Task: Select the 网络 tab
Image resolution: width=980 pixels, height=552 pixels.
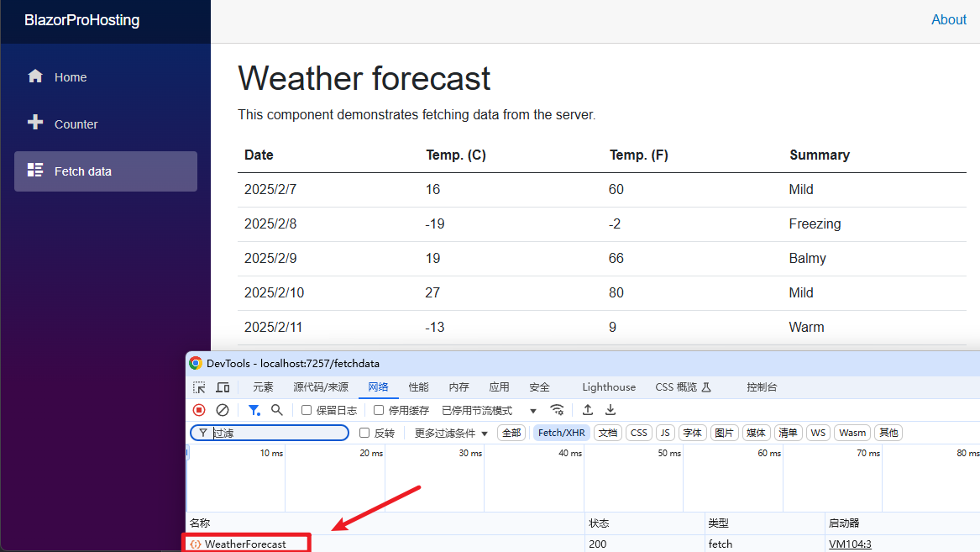Action: click(378, 387)
